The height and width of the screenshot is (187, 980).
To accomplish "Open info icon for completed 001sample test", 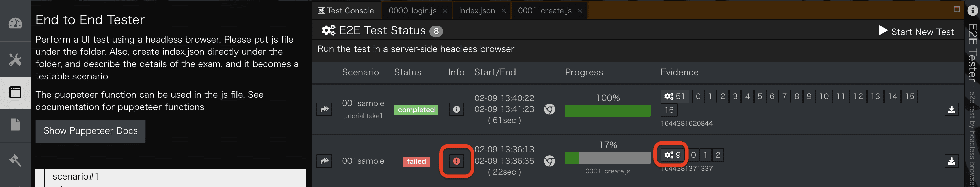I will (x=457, y=110).
